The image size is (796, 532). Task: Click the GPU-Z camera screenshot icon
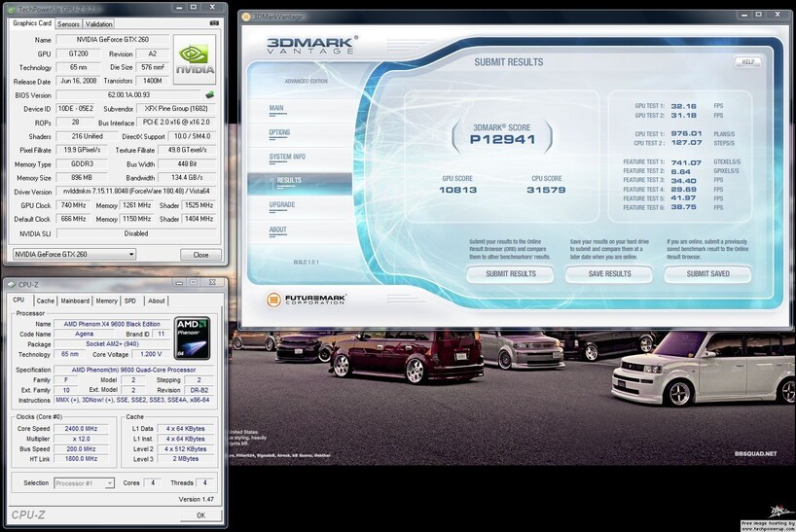tap(214, 23)
